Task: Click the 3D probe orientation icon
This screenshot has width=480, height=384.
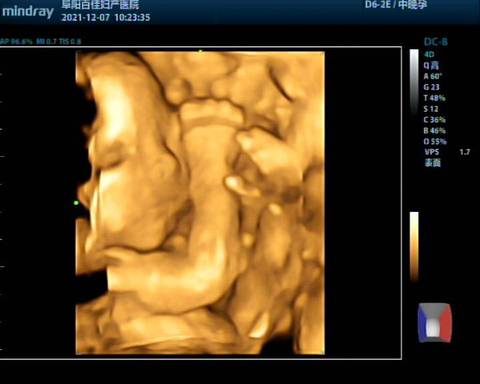Action: click(x=435, y=322)
